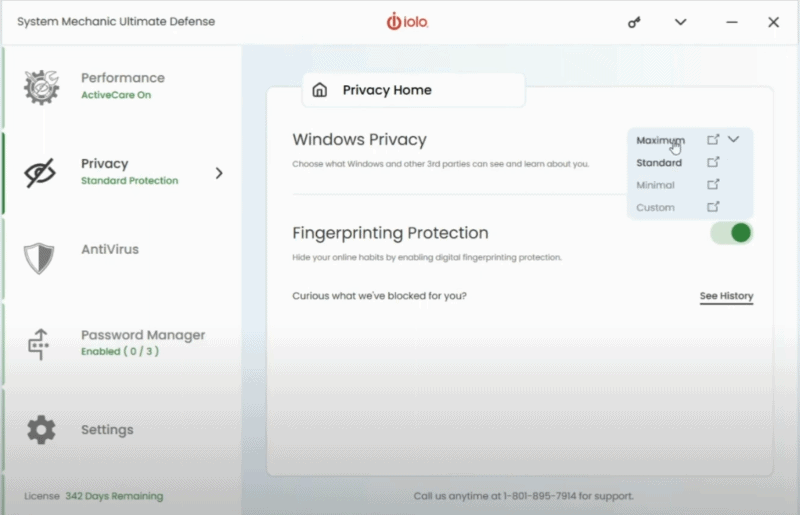Expand the title bar chevron menu
Viewport: 800px width, 515px height.
pyautogui.click(x=681, y=22)
